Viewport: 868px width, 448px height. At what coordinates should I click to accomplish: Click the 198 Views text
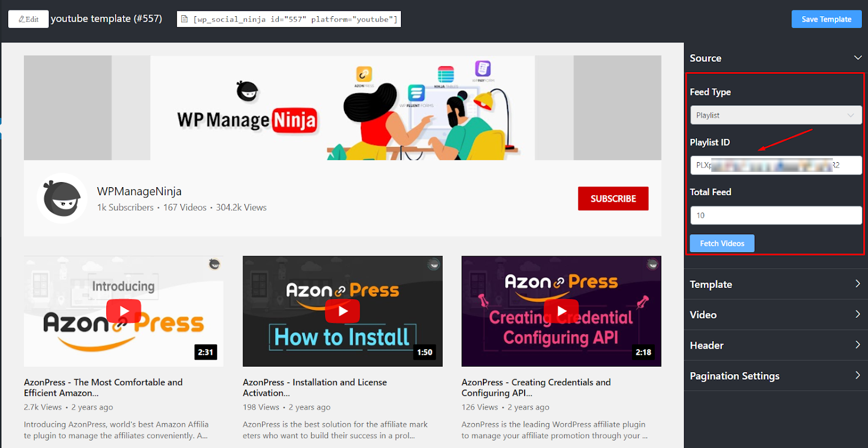261,407
